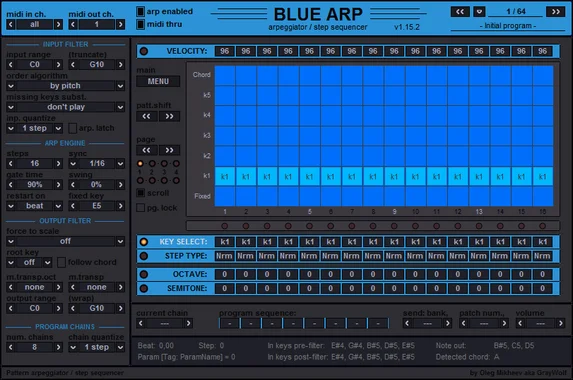Click the k1 grid cell at step 5

pyautogui.click(x=310, y=176)
